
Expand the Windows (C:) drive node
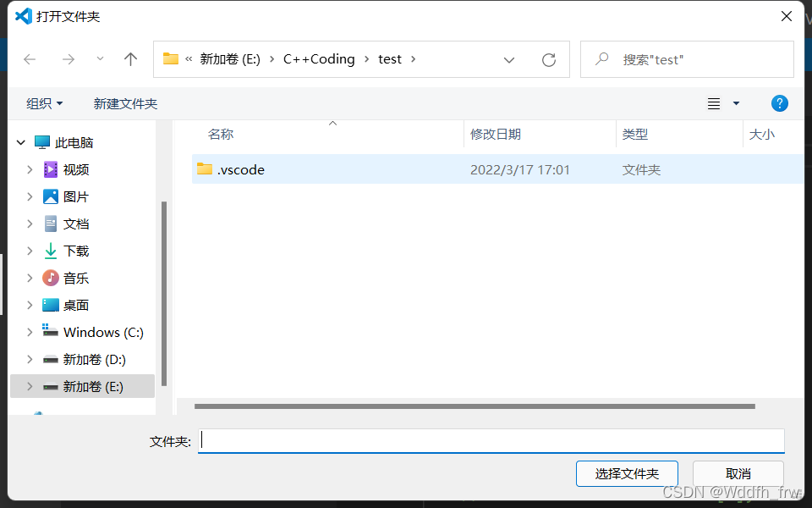(31, 331)
